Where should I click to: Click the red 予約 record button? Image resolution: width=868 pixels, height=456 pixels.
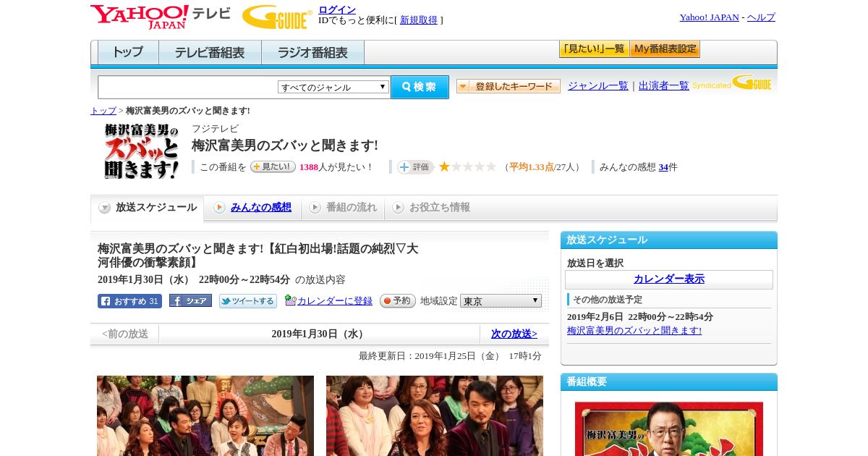pos(397,300)
